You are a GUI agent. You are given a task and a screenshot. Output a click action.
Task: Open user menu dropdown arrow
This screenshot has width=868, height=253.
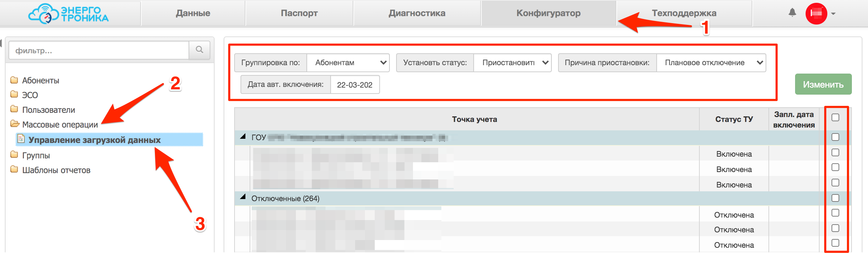tap(833, 14)
